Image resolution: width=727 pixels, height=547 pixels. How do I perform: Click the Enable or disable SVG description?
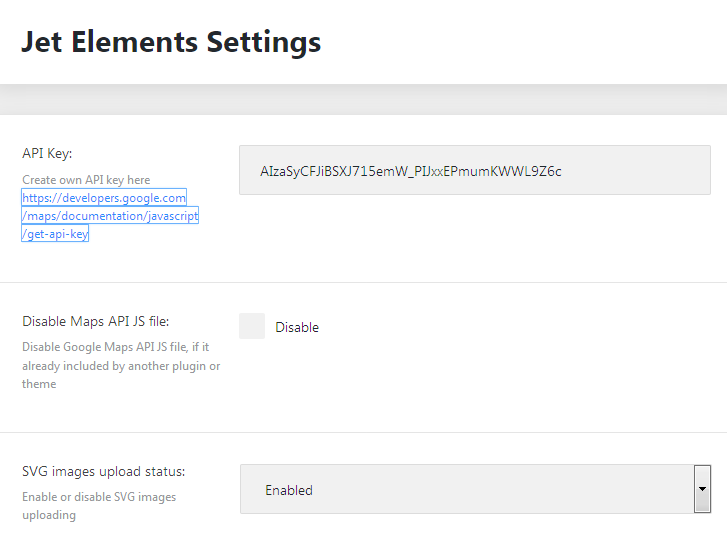(99, 506)
